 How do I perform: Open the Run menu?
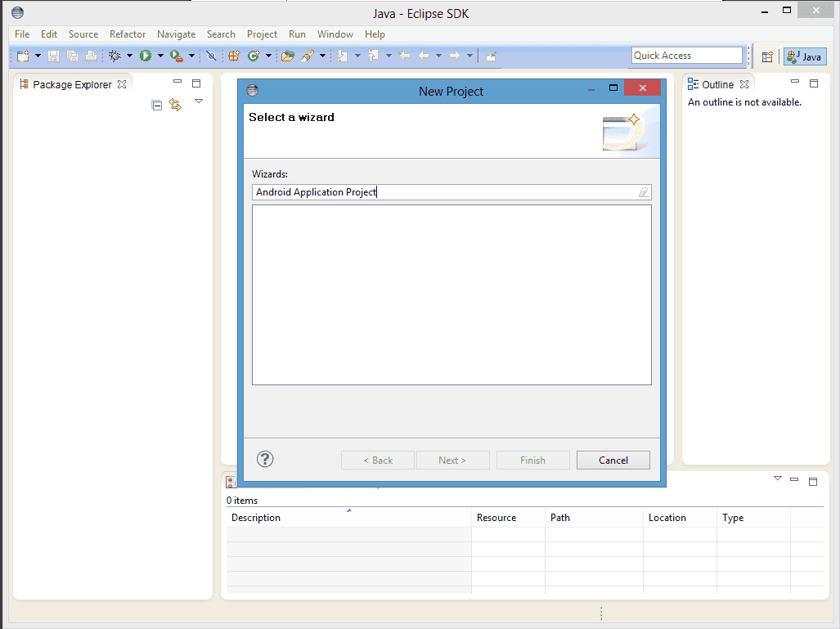[x=297, y=34]
